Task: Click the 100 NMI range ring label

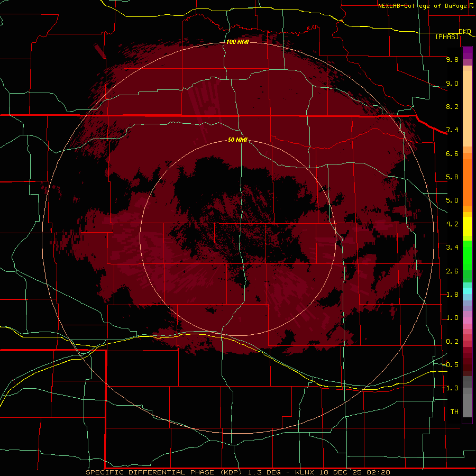Action: pyautogui.click(x=237, y=42)
